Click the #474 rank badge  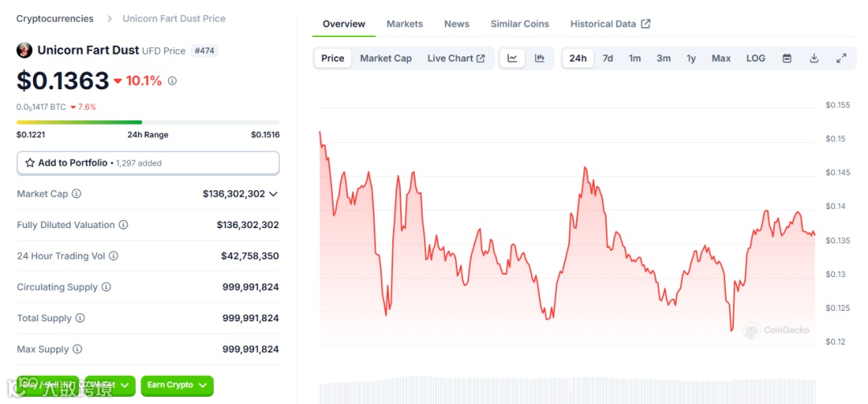tap(204, 51)
